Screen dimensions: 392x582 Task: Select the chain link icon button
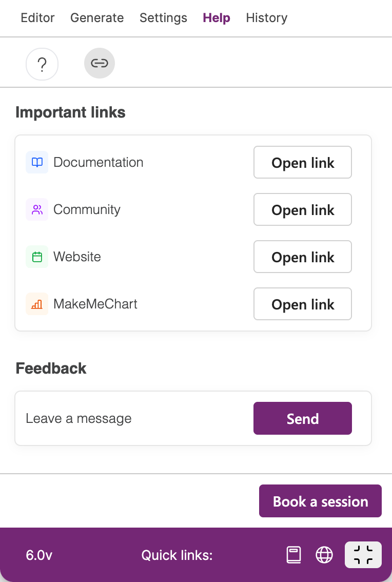100,63
